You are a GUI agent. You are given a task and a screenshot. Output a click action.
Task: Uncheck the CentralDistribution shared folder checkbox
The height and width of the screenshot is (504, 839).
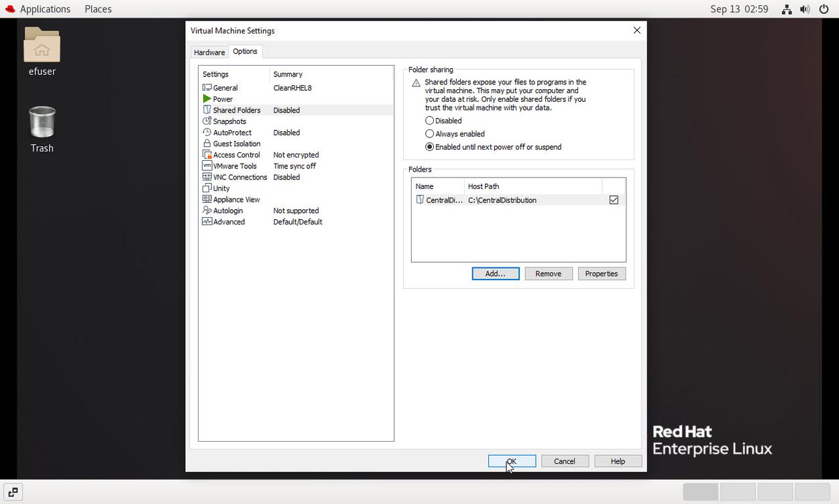[x=614, y=200]
